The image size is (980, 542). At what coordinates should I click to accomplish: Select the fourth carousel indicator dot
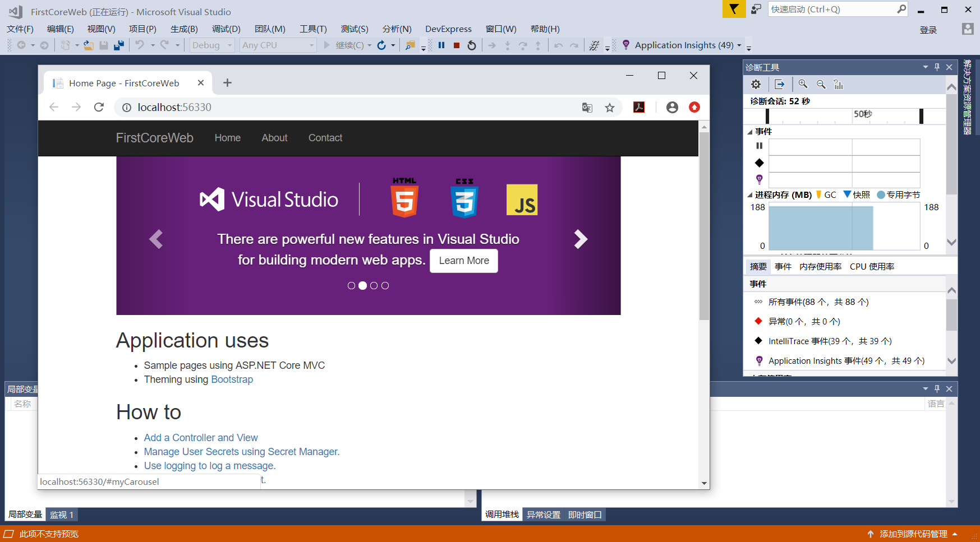click(385, 286)
